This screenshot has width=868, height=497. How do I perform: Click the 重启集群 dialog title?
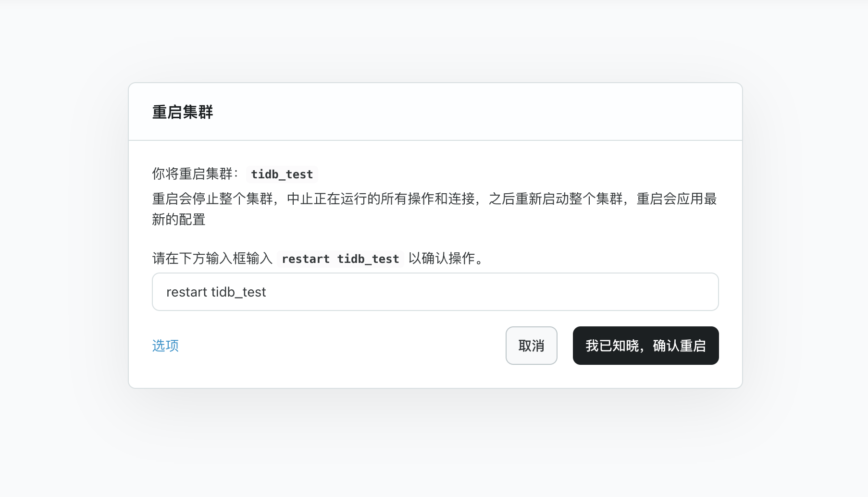[x=183, y=112]
